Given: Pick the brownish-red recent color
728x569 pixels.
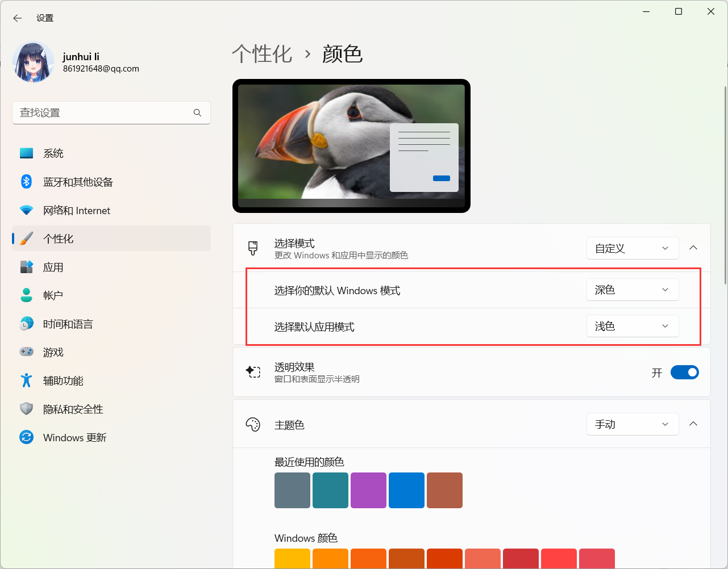Looking at the screenshot, I should point(444,490).
